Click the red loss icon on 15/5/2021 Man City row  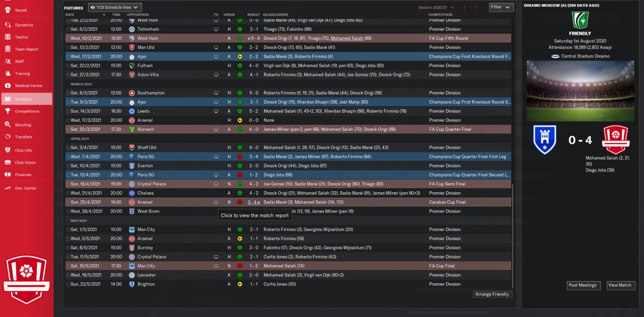pos(240,266)
